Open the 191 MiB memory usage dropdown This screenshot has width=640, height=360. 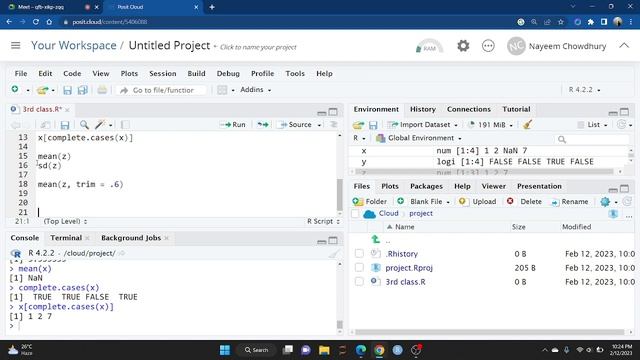pyautogui.click(x=489, y=124)
